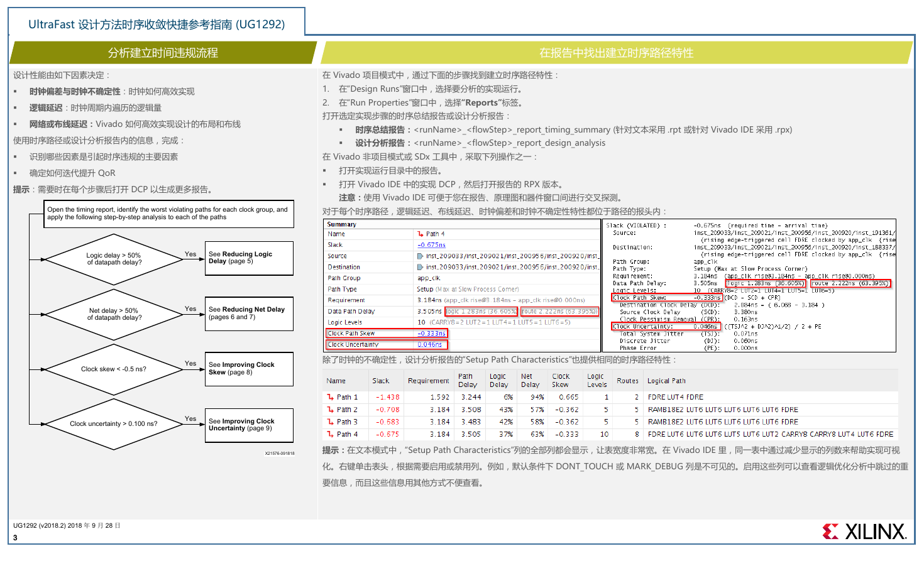Click path delay 3.483 for Path 3
This screenshot has width=924, height=561.
(471, 422)
